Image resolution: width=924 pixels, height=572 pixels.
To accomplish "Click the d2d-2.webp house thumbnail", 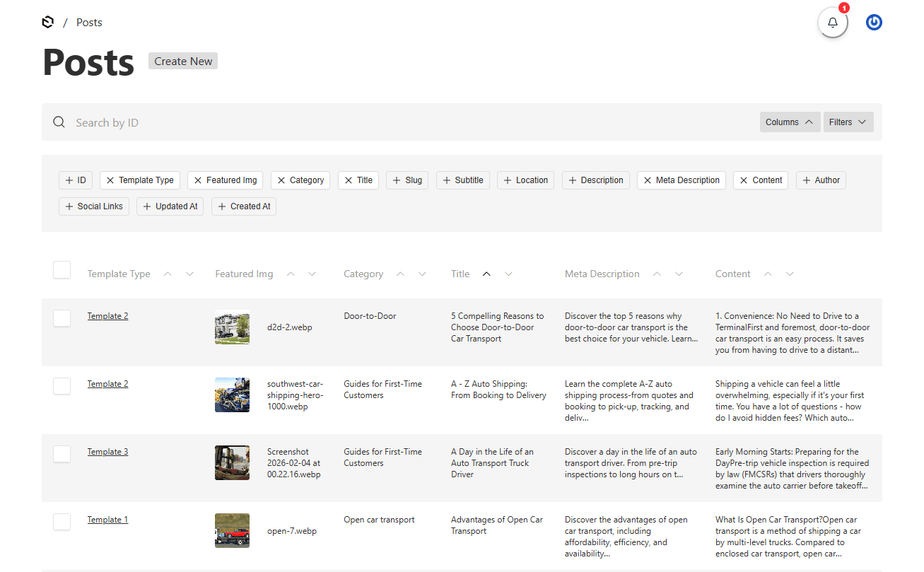I will (x=232, y=327).
